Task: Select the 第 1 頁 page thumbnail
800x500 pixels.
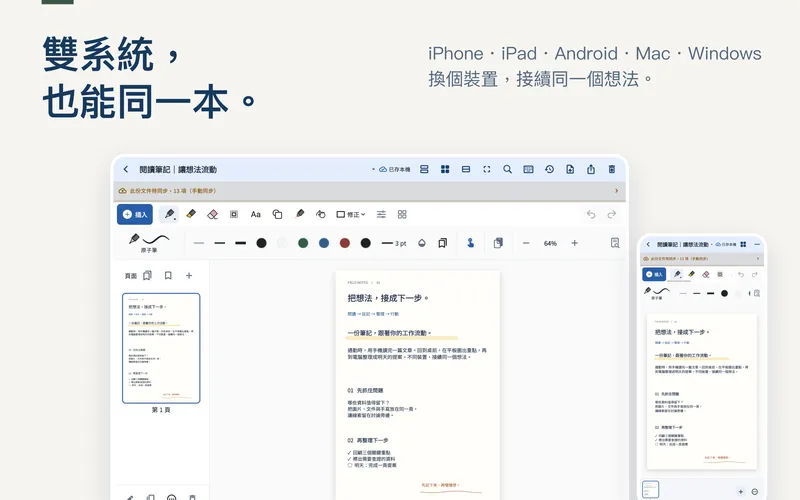Action: coord(161,348)
